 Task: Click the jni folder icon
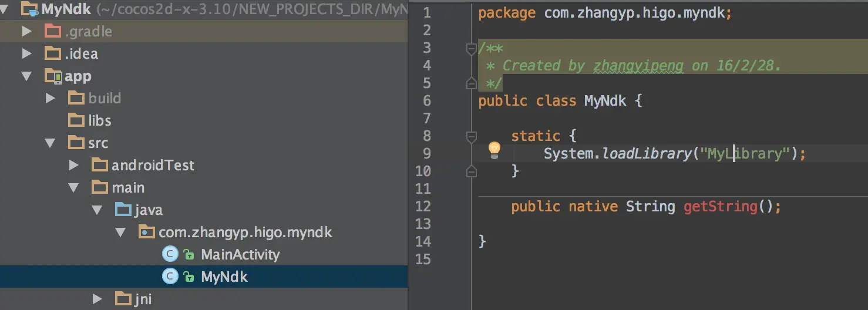coord(124,299)
